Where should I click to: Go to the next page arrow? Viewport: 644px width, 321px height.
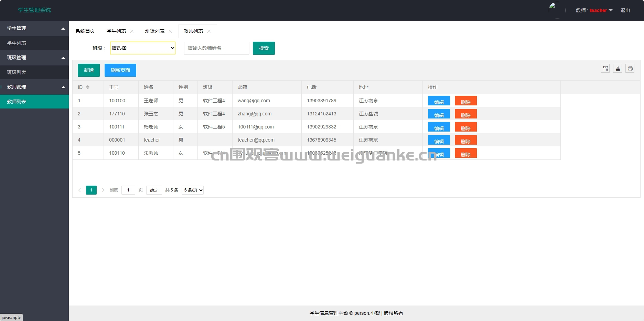103,190
